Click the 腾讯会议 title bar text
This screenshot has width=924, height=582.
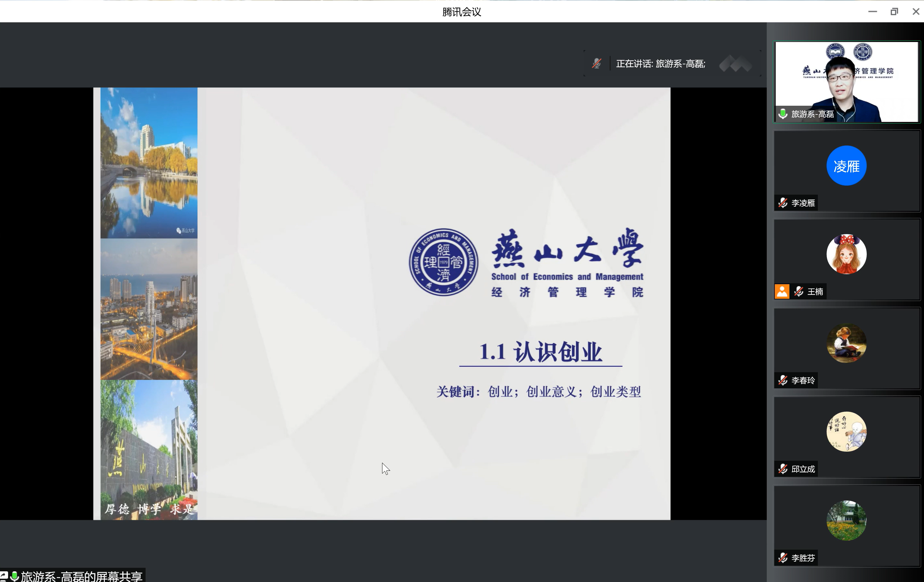(x=461, y=12)
